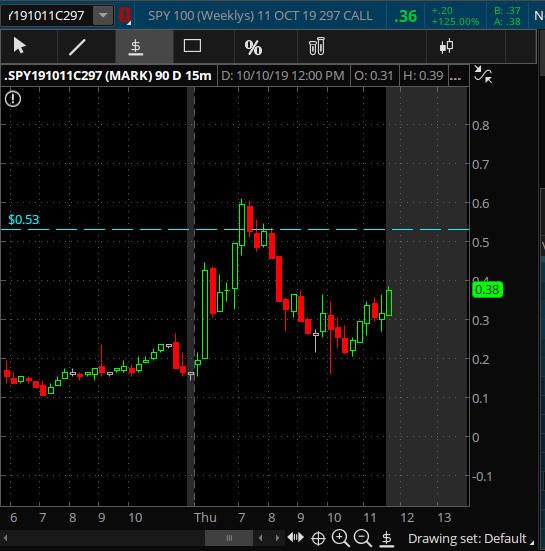The image size is (545, 551).
Task: Expand the Drawing set: Default menu
Action: (471, 538)
